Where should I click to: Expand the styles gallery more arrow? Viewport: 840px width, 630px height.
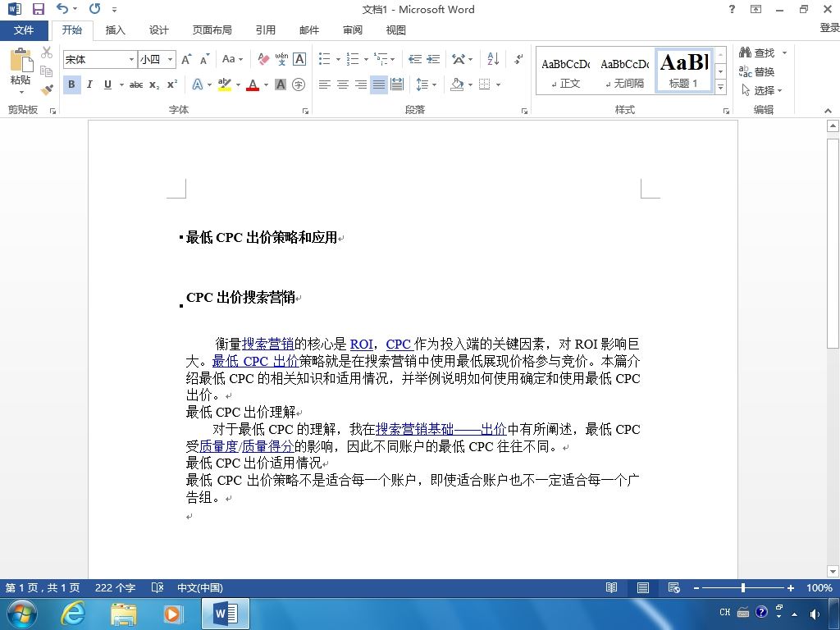720,86
